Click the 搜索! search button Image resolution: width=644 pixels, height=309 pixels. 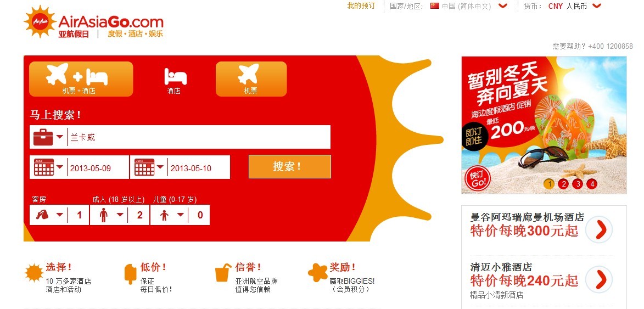pyautogui.click(x=289, y=167)
